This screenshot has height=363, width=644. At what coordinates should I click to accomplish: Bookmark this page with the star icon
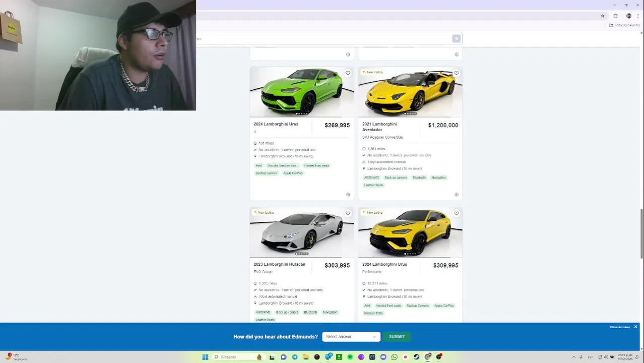603,16
